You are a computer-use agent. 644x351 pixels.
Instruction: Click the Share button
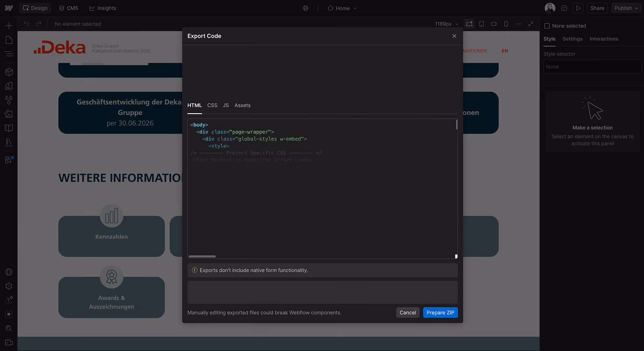(597, 8)
